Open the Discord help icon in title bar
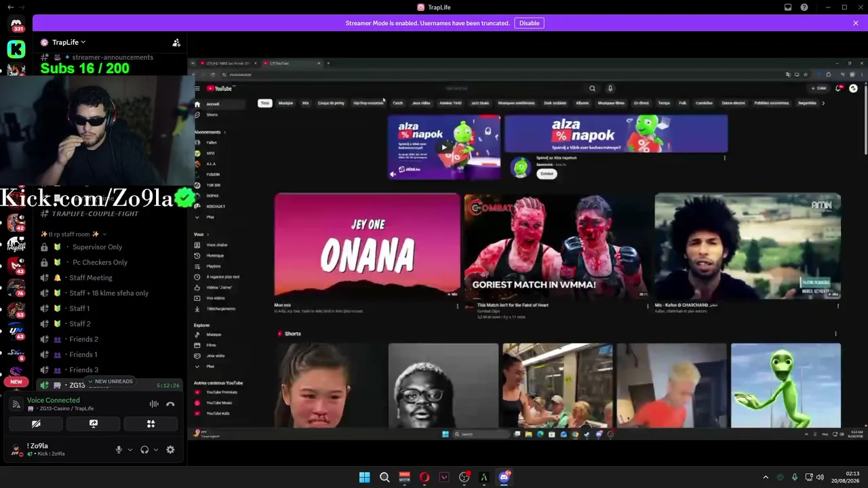Image resolution: width=868 pixels, height=488 pixels. pos(804,7)
